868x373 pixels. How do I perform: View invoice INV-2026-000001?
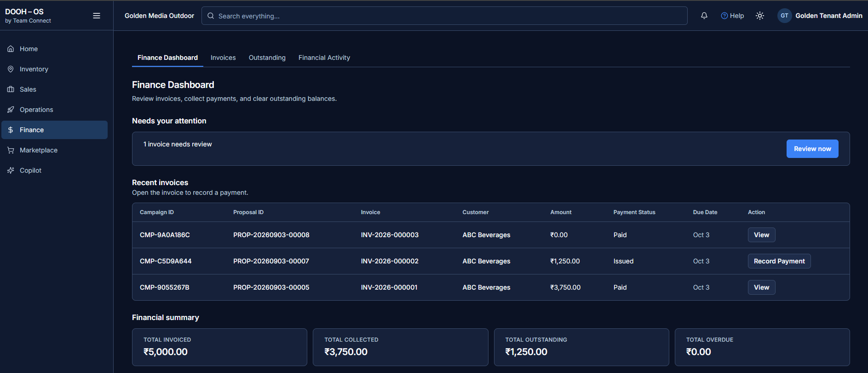click(761, 287)
